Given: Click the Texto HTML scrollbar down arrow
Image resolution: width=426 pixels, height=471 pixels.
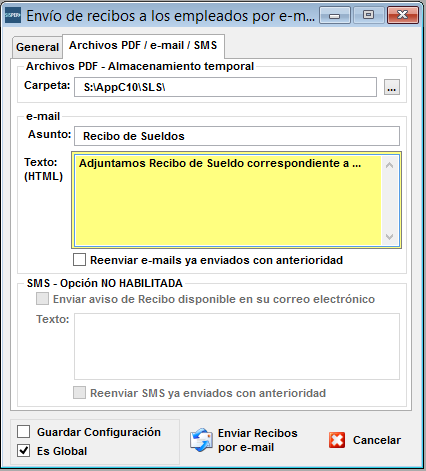Looking at the screenshot, I should click(389, 237).
